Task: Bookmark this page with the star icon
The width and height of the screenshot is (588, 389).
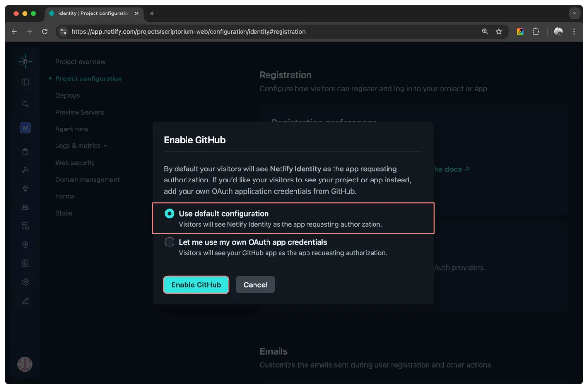Action: point(499,32)
